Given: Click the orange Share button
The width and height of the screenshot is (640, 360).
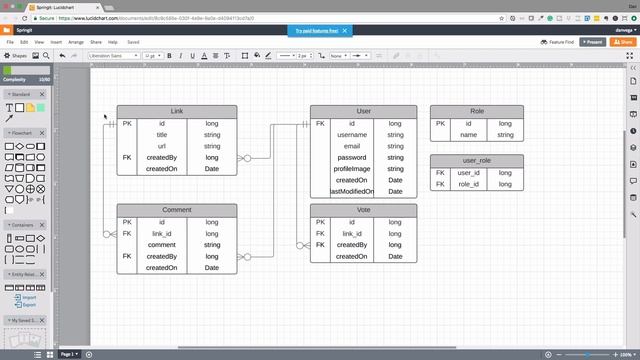Looking at the screenshot, I should (x=623, y=42).
